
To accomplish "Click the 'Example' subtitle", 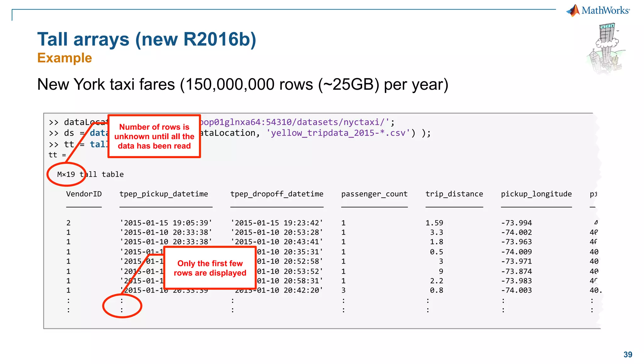I will point(64,58).
